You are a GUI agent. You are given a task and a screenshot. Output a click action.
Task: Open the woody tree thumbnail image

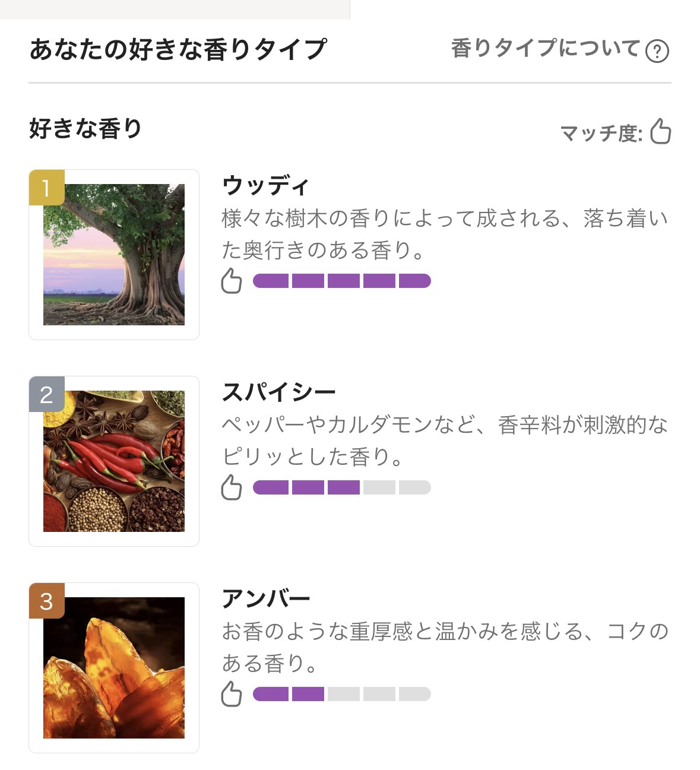[x=114, y=255]
